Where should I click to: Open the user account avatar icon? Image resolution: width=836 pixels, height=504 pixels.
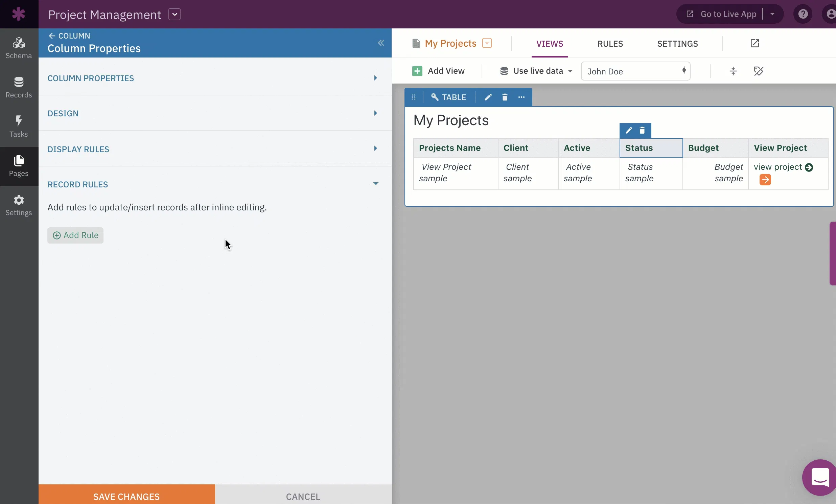(x=830, y=14)
